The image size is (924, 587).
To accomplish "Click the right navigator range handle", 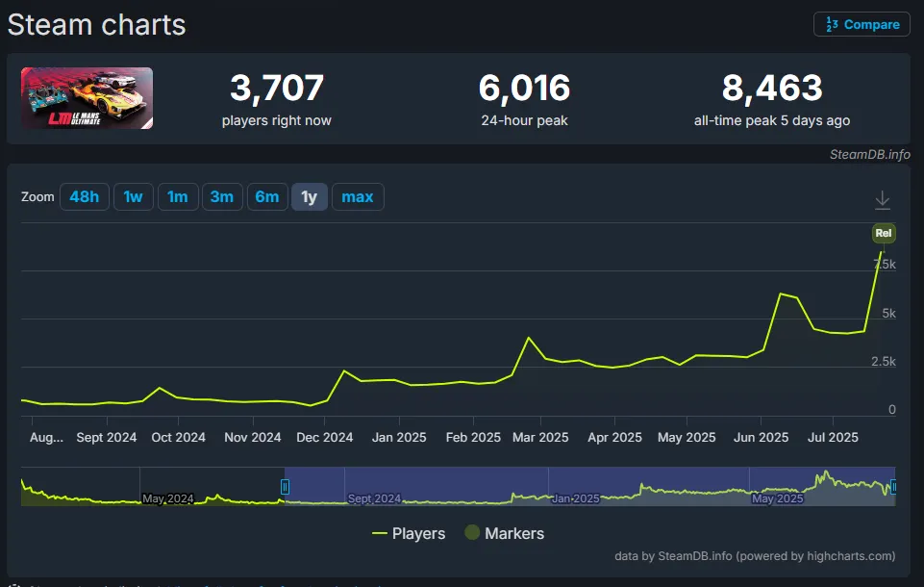I will click(x=893, y=487).
